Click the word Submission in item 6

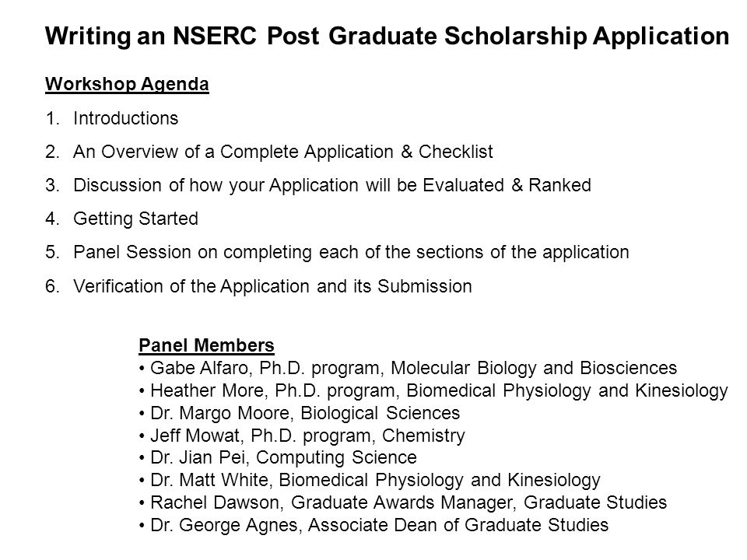pos(425,286)
